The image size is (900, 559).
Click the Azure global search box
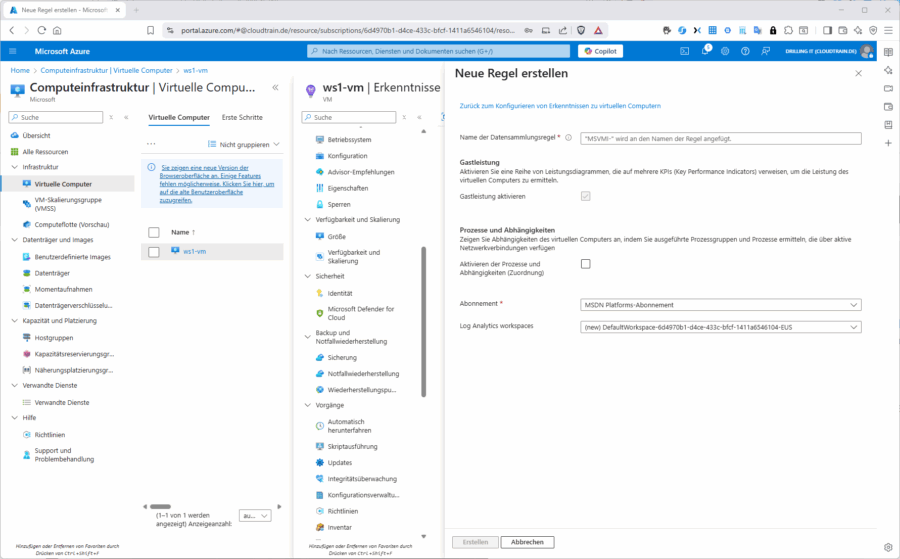coord(439,51)
